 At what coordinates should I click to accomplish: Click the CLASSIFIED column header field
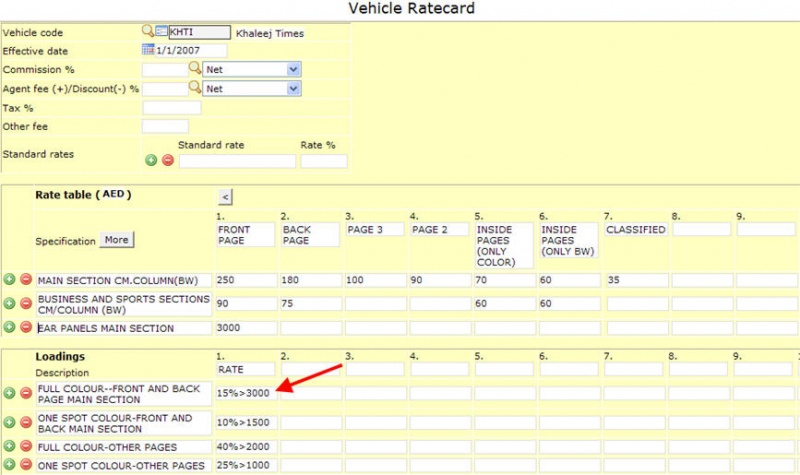636,230
